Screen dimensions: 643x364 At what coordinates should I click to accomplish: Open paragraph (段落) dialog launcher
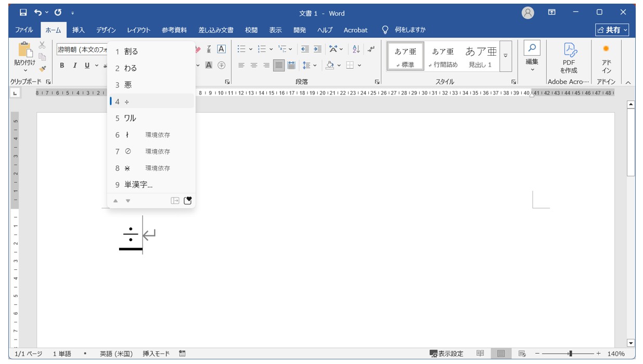point(376,82)
